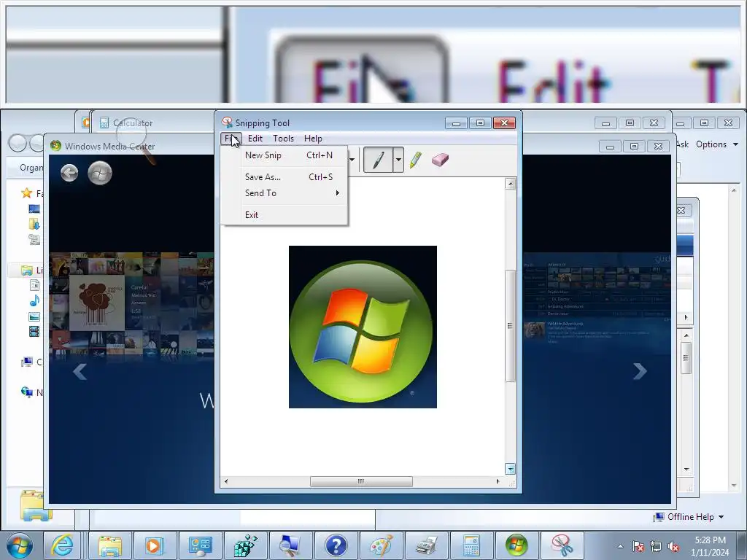The height and width of the screenshot is (560, 747).
Task: Show hidden icons in the system tray
Action: [x=620, y=546]
